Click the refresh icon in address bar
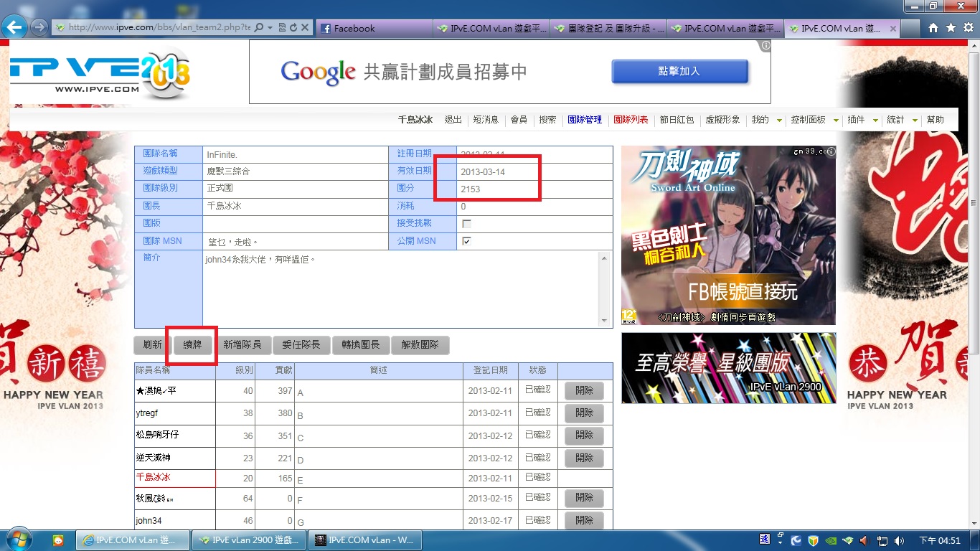980x551 pixels. tap(293, 28)
